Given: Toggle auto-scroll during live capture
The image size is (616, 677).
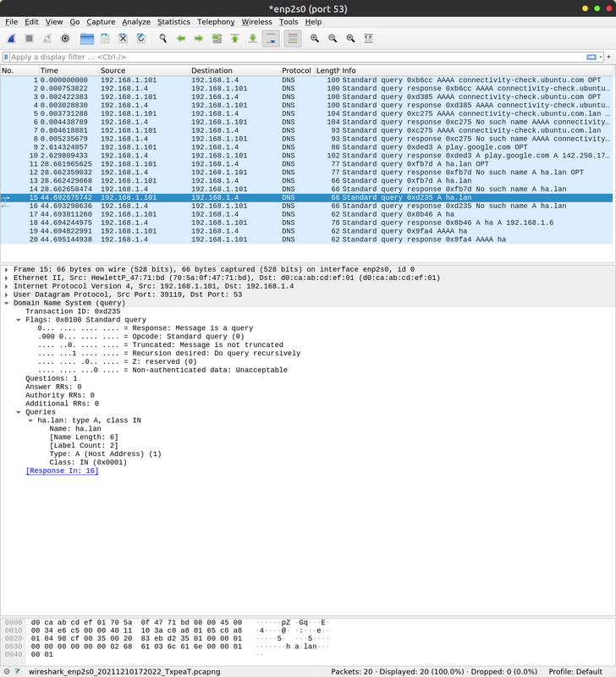Looking at the screenshot, I should (x=271, y=38).
